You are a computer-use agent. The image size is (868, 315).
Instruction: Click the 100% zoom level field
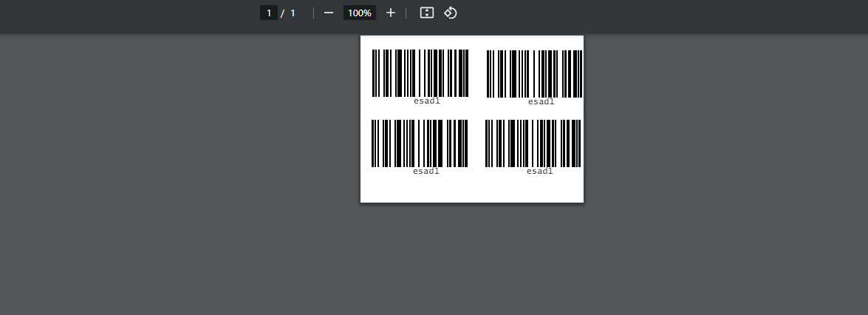(360, 13)
